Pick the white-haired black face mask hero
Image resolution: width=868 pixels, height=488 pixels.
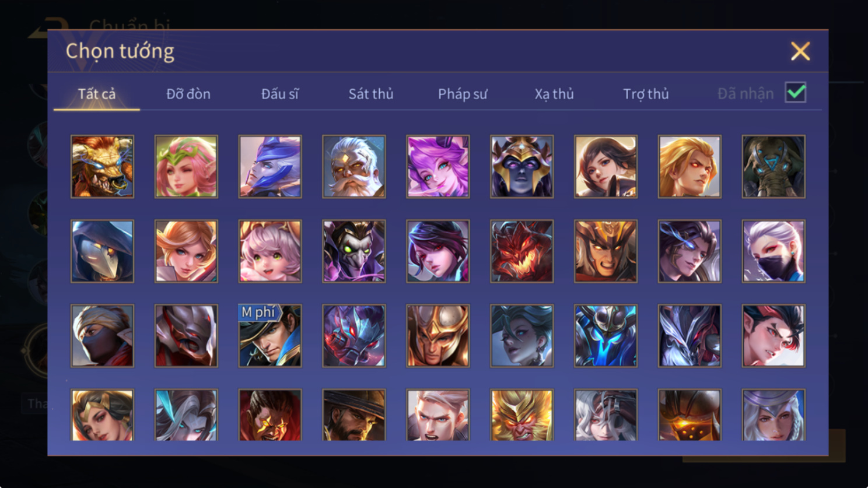pyautogui.click(x=773, y=251)
